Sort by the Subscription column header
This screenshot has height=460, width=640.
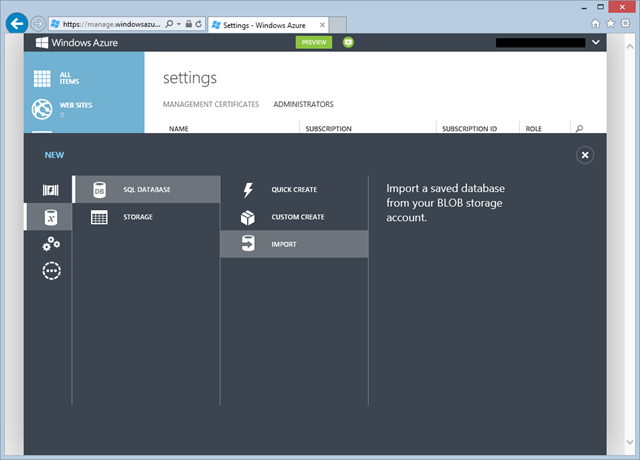(x=328, y=129)
